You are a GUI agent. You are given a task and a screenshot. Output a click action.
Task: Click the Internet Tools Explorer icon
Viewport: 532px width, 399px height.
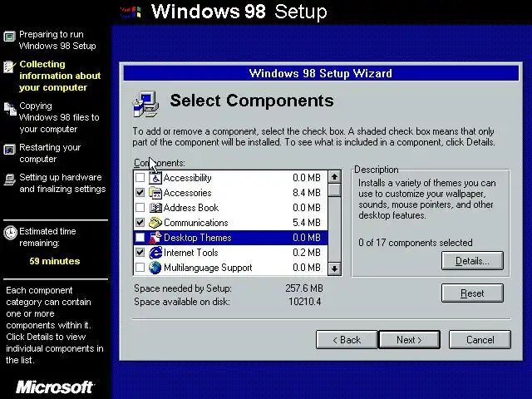(x=155, y=253)
